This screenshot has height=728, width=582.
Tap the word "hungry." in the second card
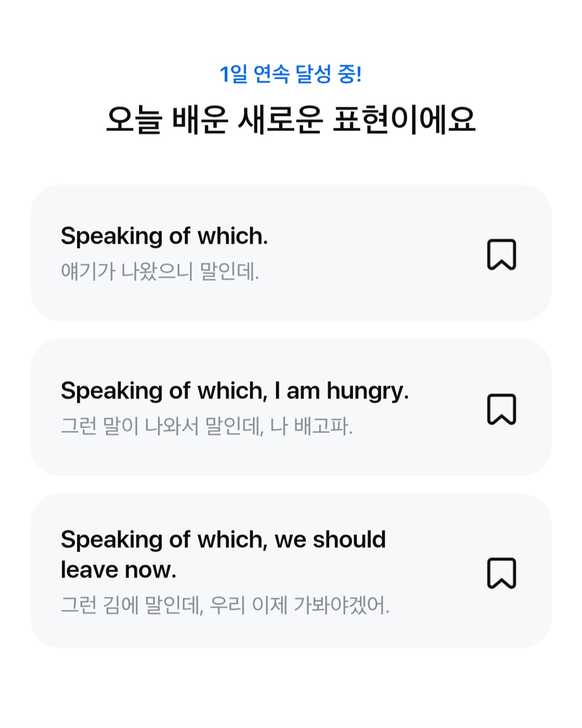coord(368,392)
